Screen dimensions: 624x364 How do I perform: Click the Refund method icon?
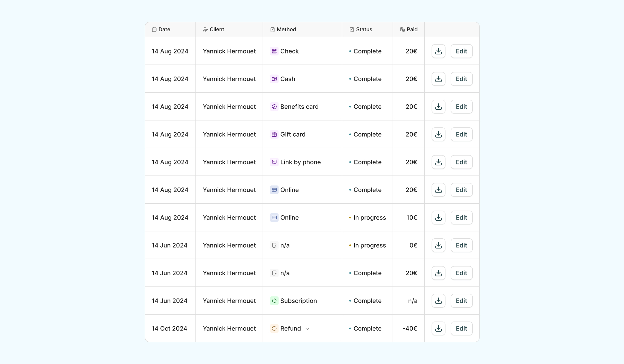[274, 328]
